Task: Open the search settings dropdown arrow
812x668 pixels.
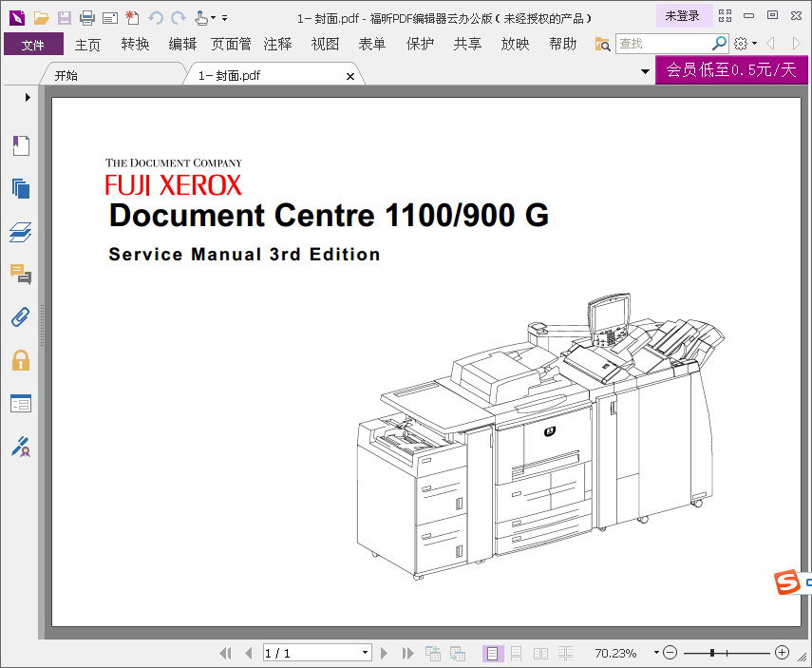Action: (754, 44)
